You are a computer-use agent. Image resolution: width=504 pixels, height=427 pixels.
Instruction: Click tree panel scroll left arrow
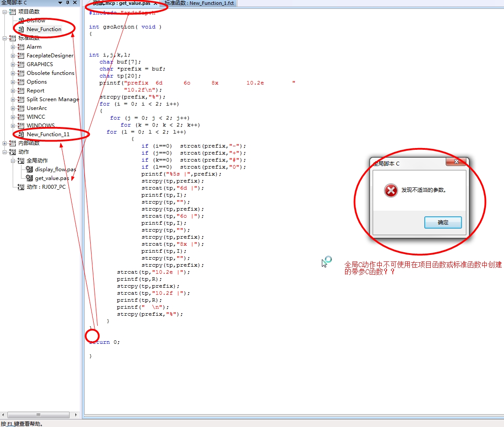3,415
